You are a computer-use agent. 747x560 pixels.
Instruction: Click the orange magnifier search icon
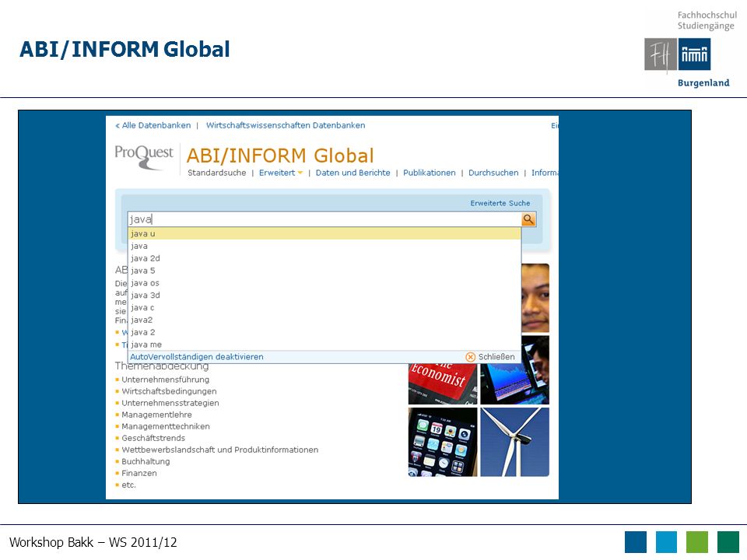(x=528, y=219)
